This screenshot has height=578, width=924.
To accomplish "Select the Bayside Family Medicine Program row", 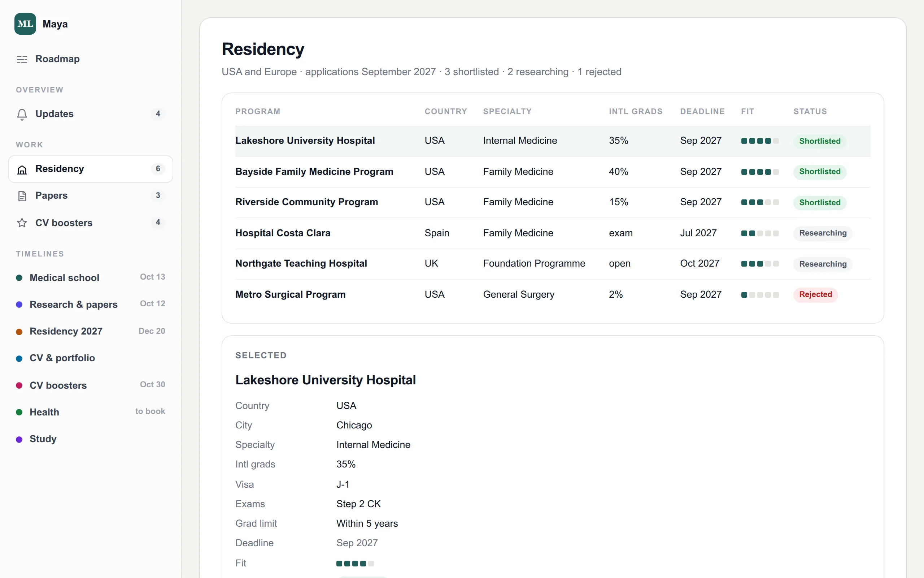I will coord(553,172).
